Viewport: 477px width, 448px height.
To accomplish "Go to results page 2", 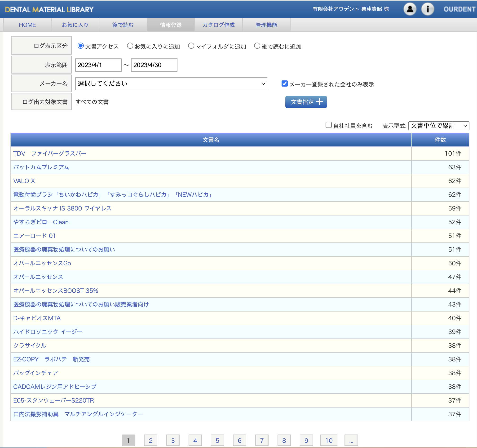I will [x=151, y=440].
